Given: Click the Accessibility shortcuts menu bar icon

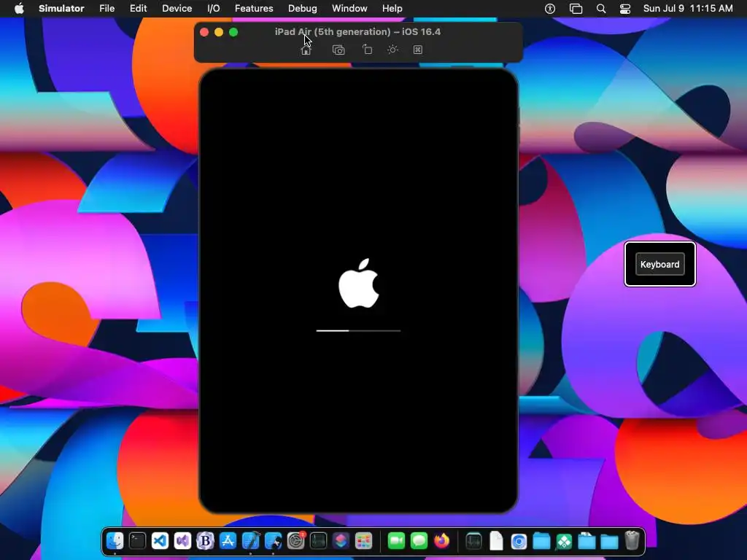Looking at the screenshot, I should coord(550,9).
